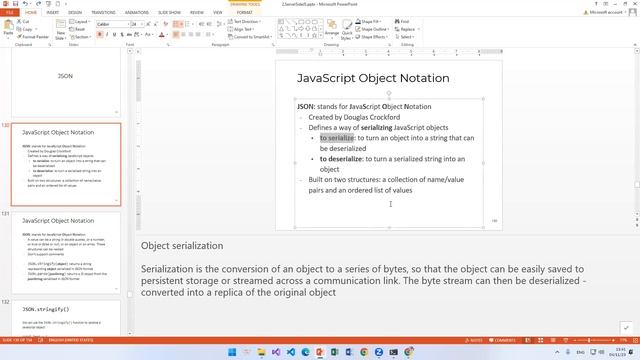Image resolution: width=640 pixels, height=360 pixels.
Task: Open Windows Start menu
Action: click(x=232, y=352)
